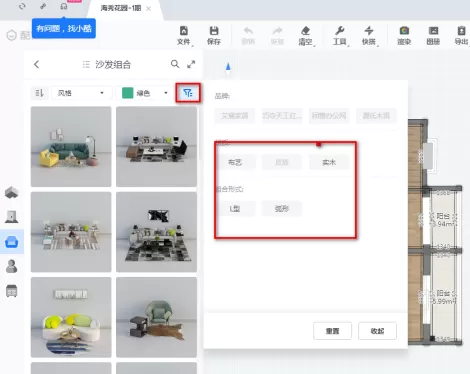Screen dimensions: 470x374
Task: Toggle the third brand filter chip
Action: coord(329,116)
